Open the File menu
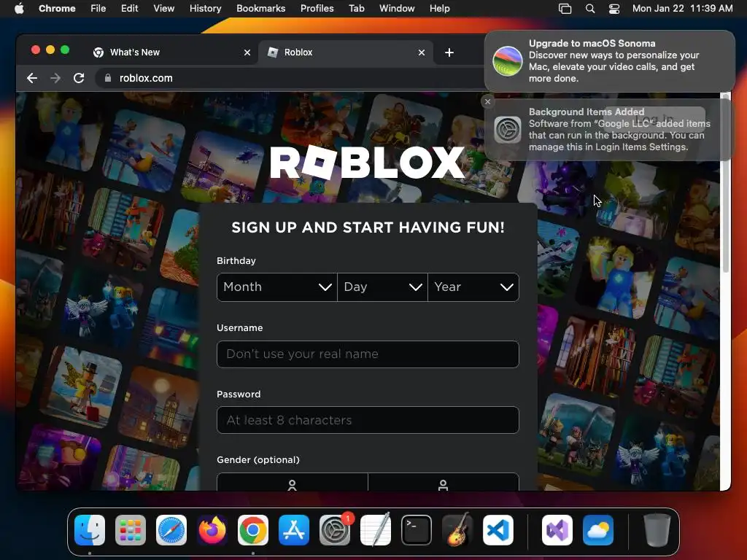The width and height of the screenshot is (747, 560). pos(98,9)
